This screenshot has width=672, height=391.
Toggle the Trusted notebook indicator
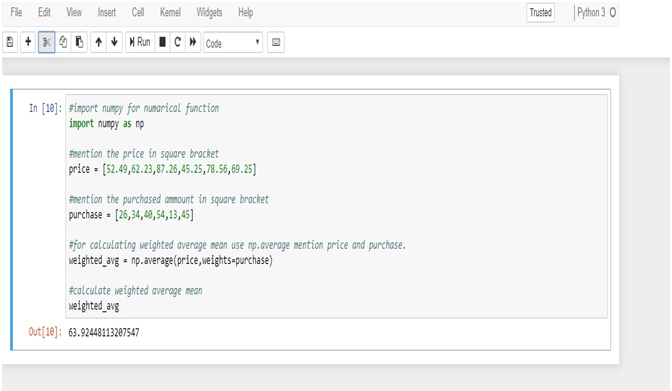click(x=540, y=12)
